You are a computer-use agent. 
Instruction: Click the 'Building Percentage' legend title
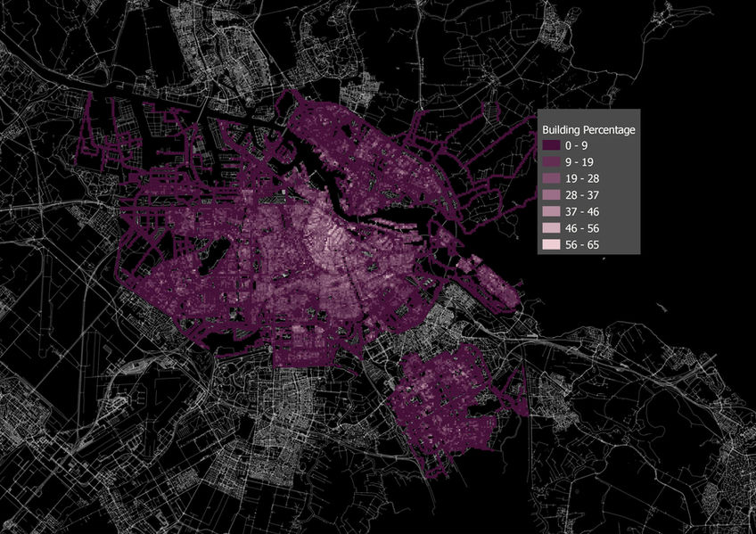point(588,129)
